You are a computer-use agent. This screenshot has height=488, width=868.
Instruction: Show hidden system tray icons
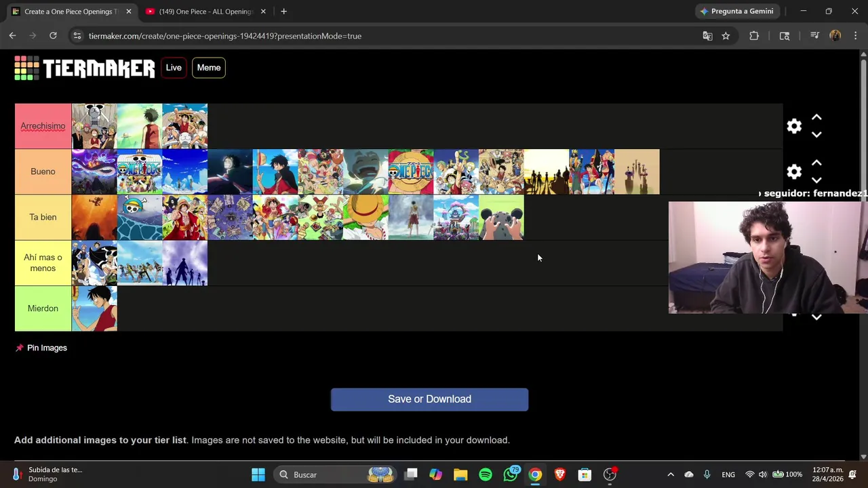pyautogui.click(x=671, y=474)
